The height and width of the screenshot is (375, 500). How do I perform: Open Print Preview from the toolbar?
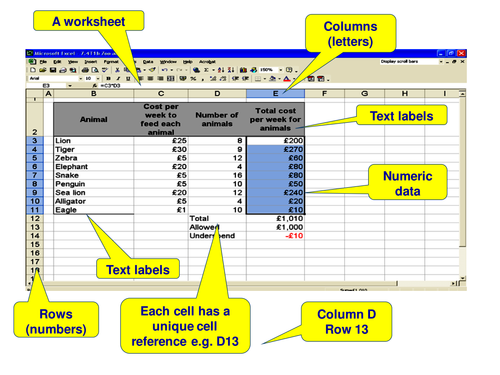click(95, 70)
